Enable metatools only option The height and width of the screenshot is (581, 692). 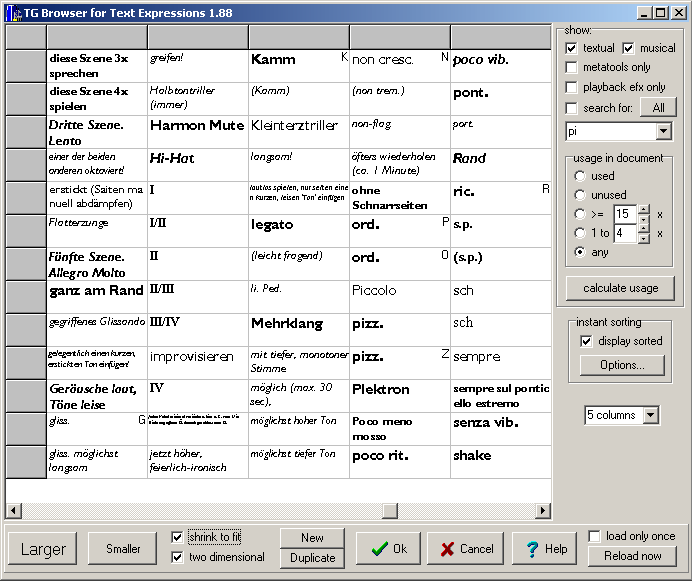[x=571, y=67]
